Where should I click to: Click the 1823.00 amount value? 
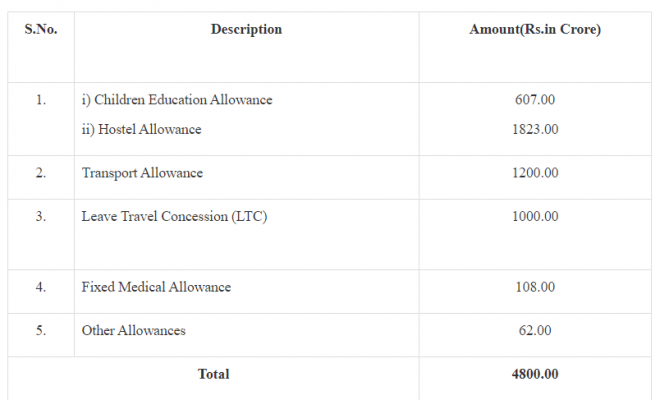(x=535, y=129)
